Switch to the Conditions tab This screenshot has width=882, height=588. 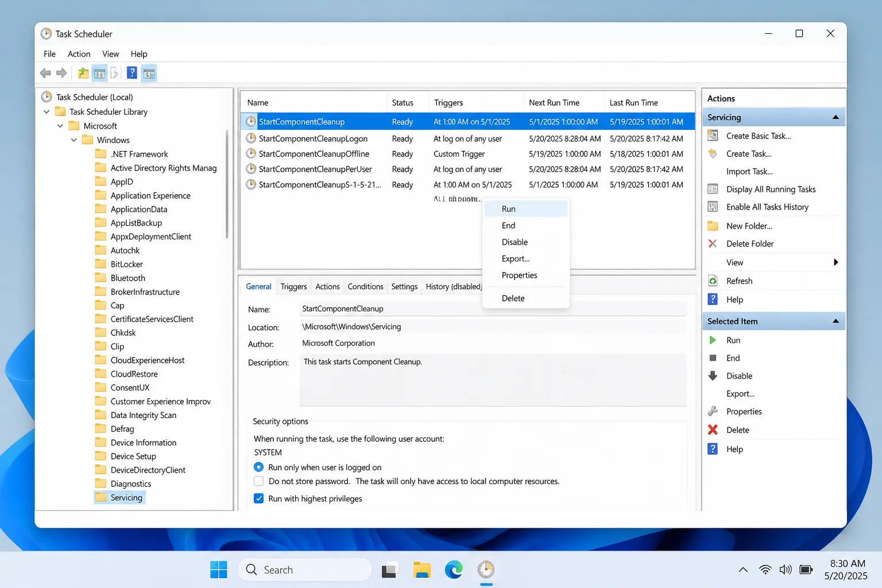365,287
